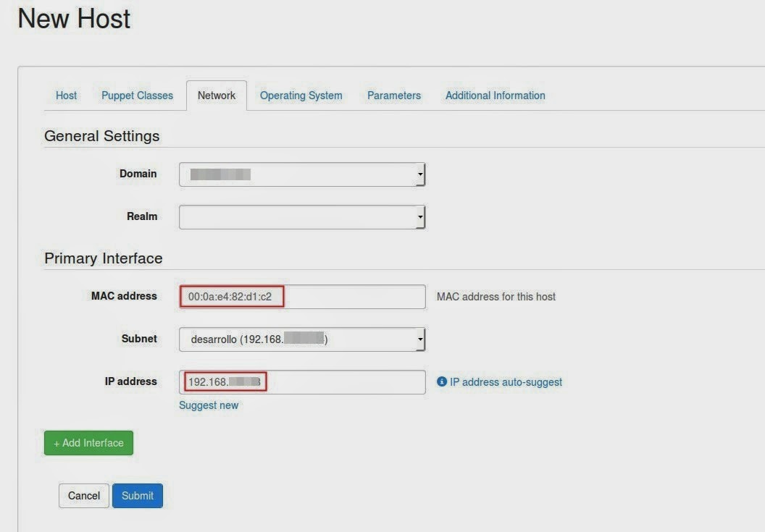Click the info icon beside IP address auto-suggest

pyautogui.click(x=442, y=382)
